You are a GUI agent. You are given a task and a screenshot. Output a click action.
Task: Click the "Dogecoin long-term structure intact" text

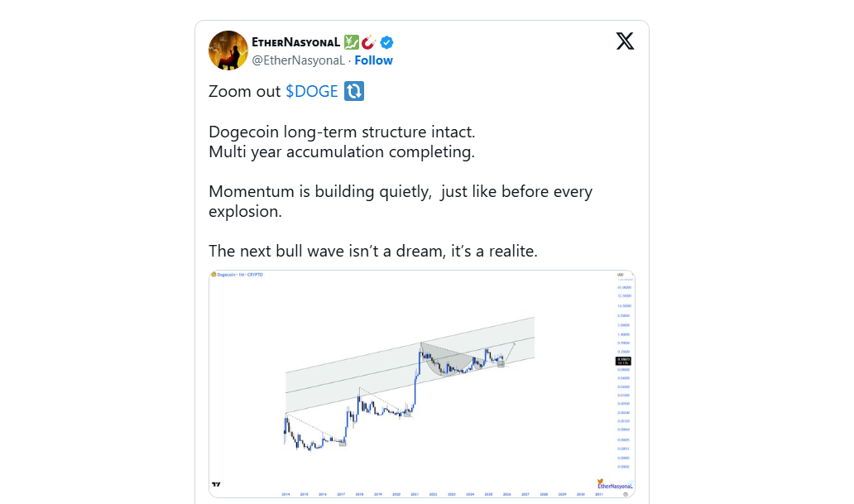[342, 132]
